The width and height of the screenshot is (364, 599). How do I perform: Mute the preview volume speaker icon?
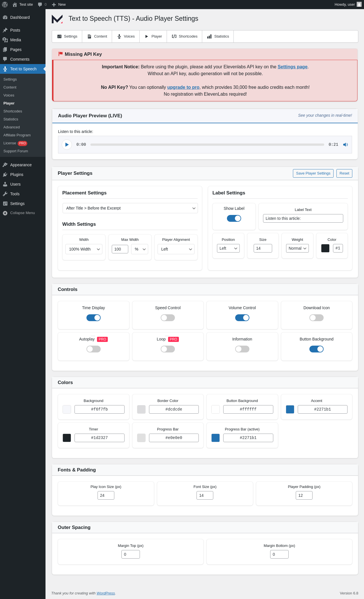click(x=346, y=145)
